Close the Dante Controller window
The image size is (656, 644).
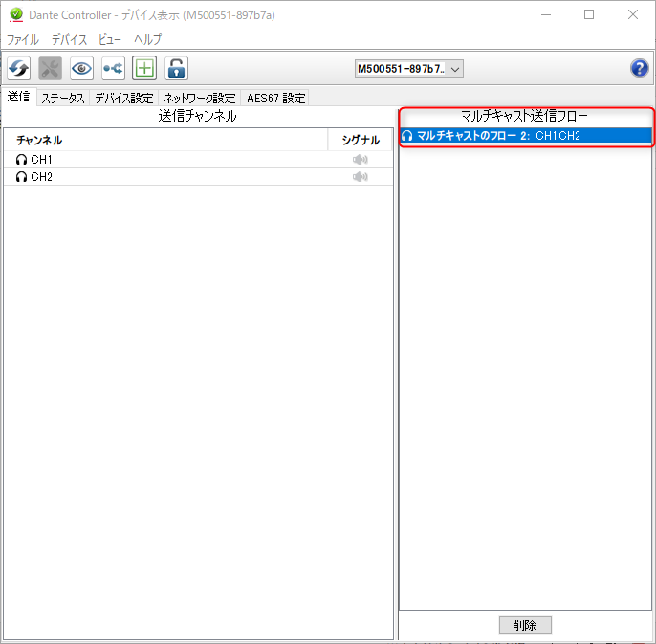[x=633, y=14]
